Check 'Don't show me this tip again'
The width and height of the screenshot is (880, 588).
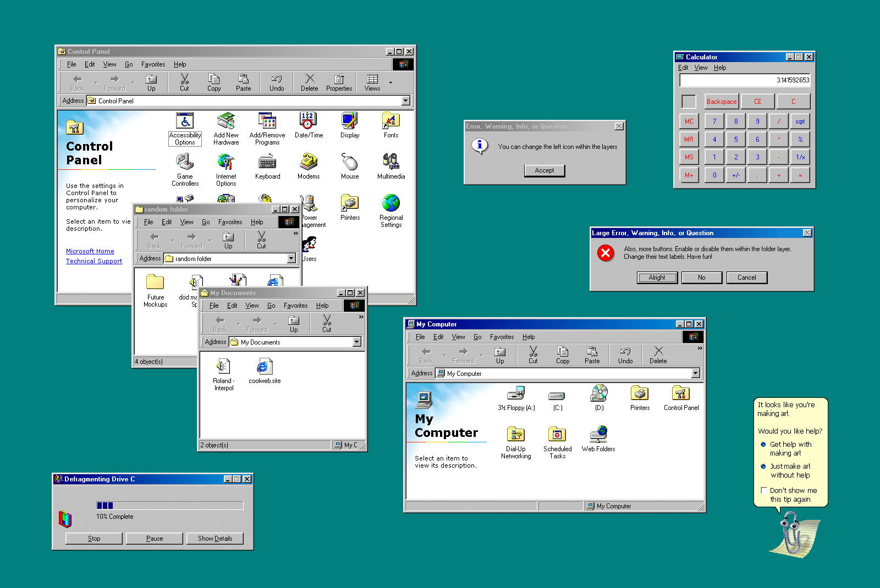click(x=764, y=490)
